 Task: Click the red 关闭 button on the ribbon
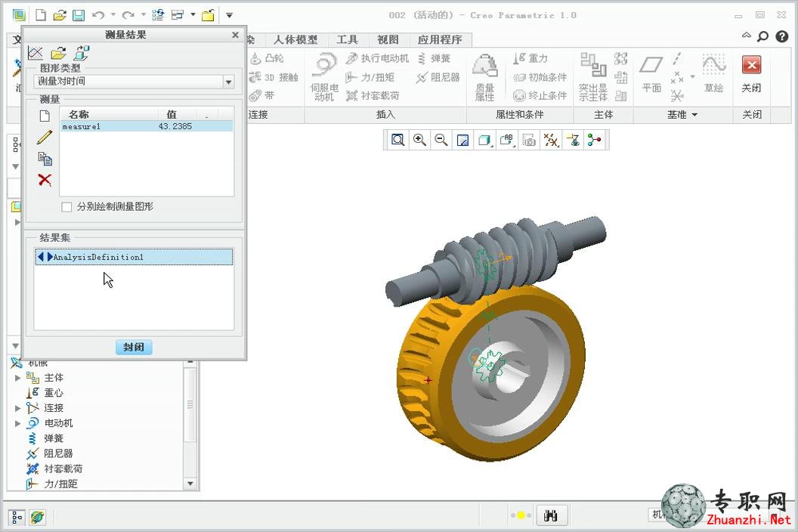751,75
